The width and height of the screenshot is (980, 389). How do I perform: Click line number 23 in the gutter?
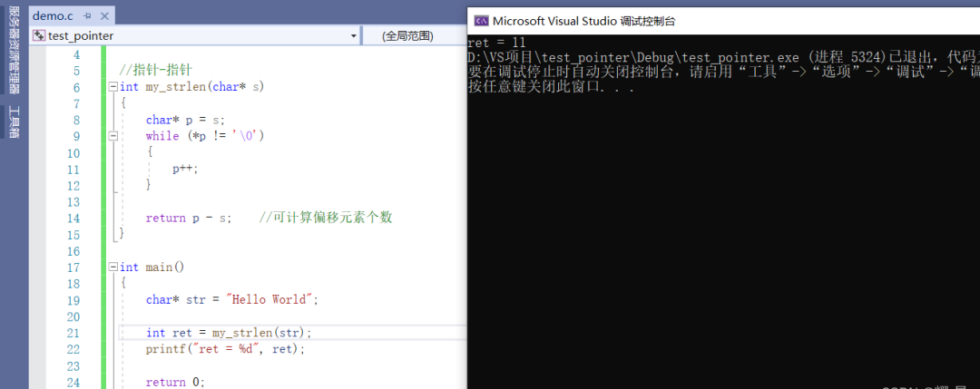click(73, 365)
